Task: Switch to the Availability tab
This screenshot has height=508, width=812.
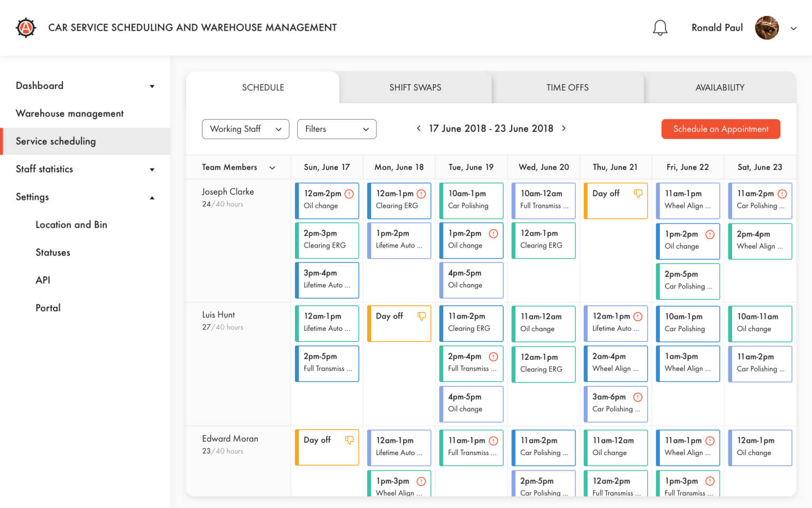Action: (719, 88)
